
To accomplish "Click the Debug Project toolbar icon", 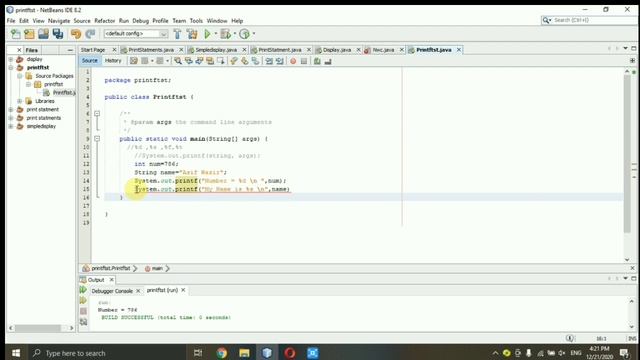I will 225,34.
